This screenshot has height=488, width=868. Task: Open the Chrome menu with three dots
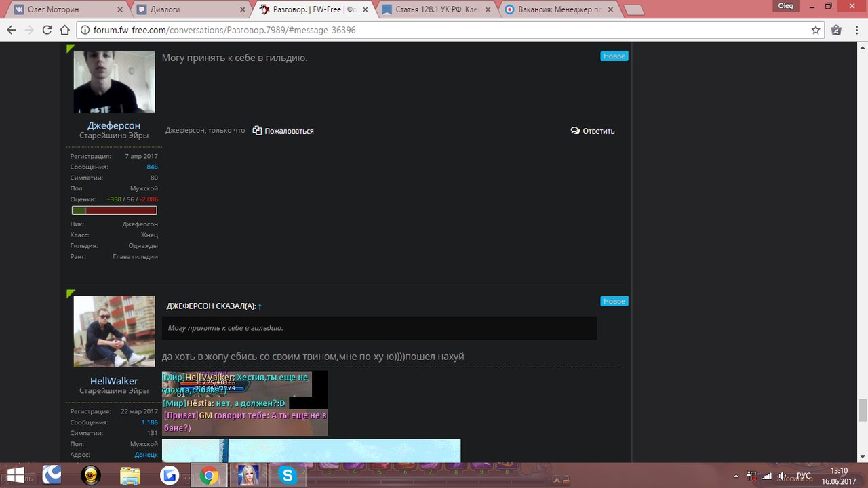(856, 30)
